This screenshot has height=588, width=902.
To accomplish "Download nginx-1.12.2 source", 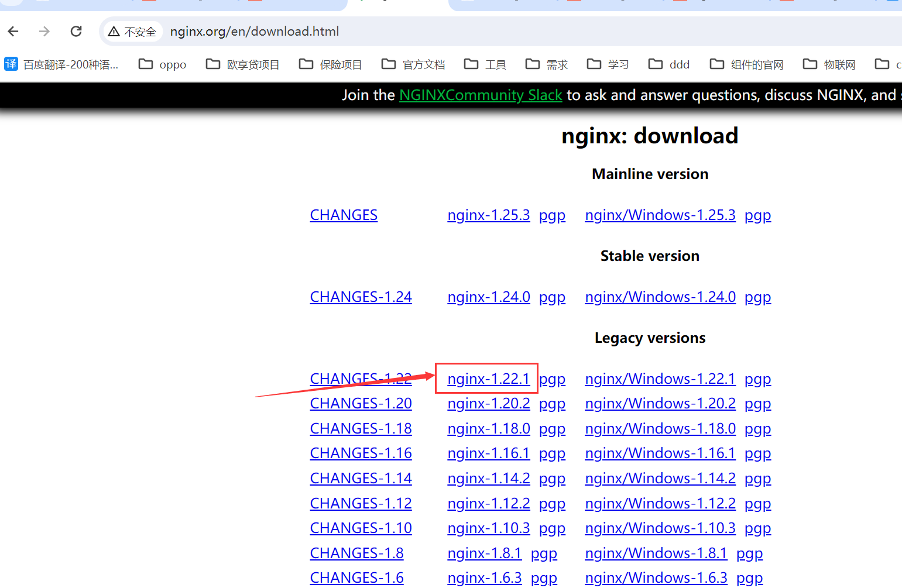I will tap(489, 504).
